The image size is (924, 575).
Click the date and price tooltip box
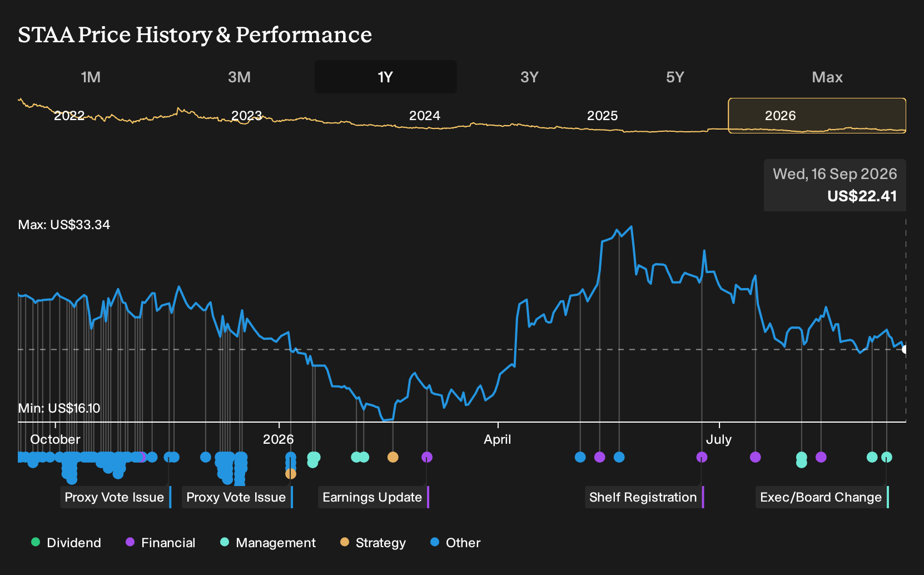(835, 185)
